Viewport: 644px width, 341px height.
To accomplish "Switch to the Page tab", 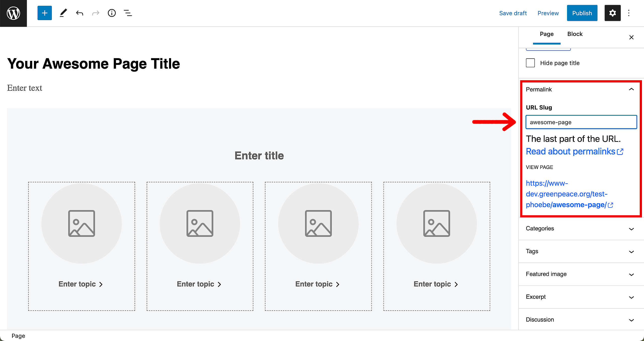I will pyautogui.click(x=547, y=34).
